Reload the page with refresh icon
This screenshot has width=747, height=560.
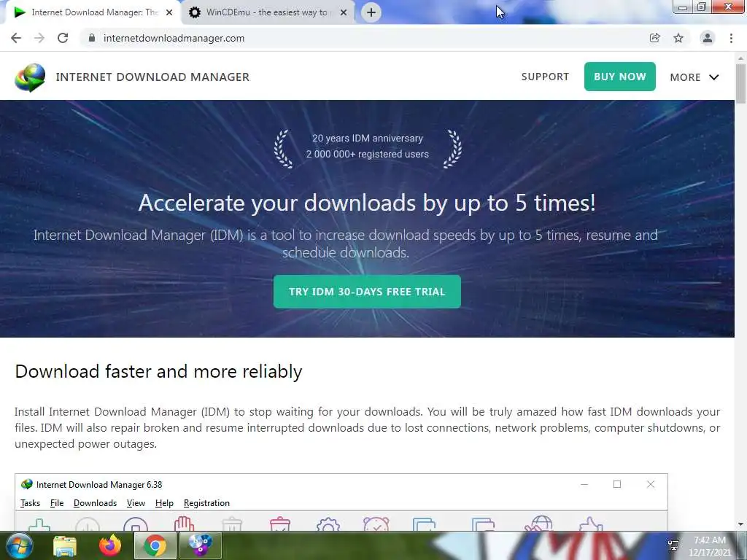(63, 38)
